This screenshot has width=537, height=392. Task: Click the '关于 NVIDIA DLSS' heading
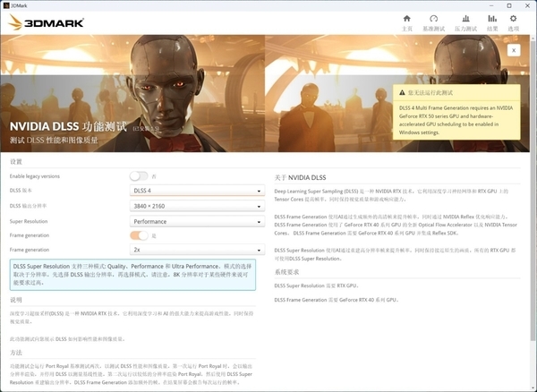point(300,178)
